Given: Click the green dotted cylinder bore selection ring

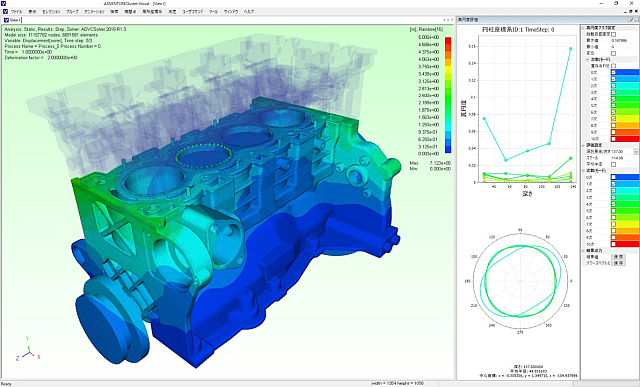Looking at the screenshot, I should (x=204, y=155).
